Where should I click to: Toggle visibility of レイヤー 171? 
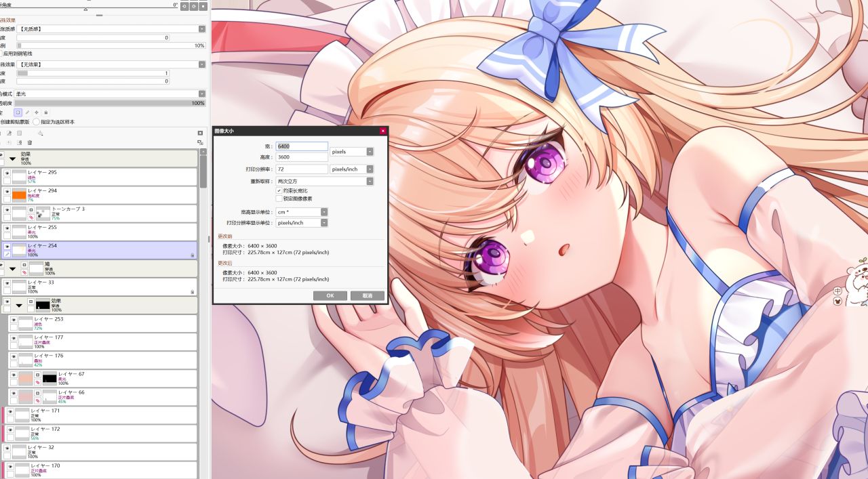pos(9,411)
